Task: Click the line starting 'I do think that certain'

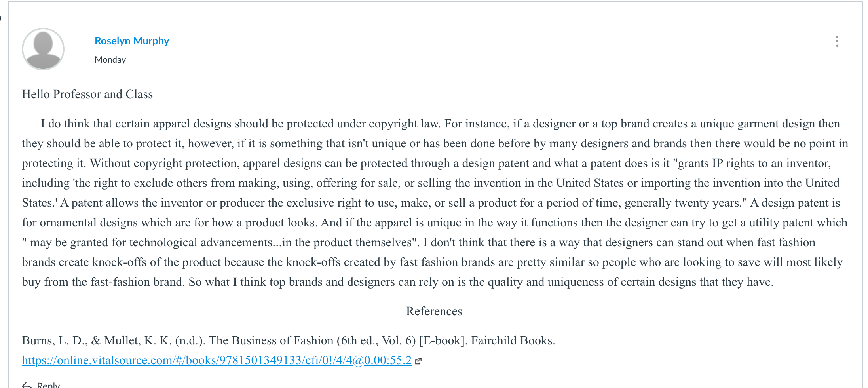Action: coord(440,124)
